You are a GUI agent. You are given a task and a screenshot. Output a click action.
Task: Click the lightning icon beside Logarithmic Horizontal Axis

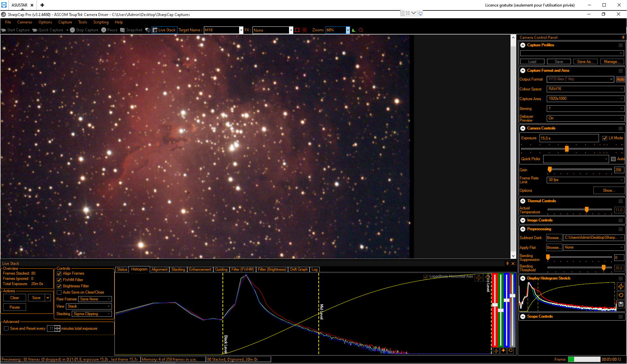479,278
